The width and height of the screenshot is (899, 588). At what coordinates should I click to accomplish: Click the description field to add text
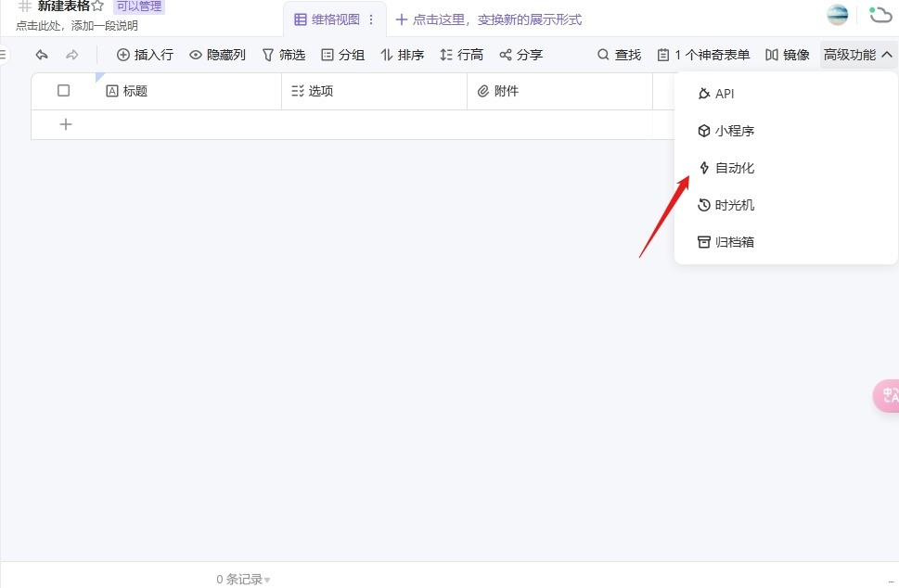click(77, 26)
